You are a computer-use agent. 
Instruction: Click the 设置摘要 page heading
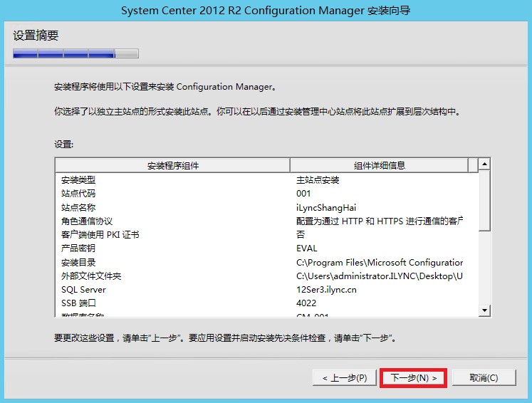(x=36, y=36)
